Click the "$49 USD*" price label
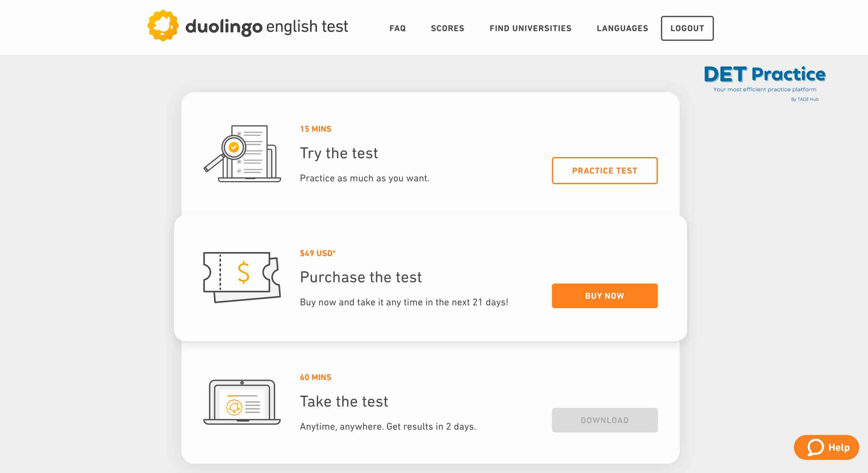 click(x=318, y=253)
